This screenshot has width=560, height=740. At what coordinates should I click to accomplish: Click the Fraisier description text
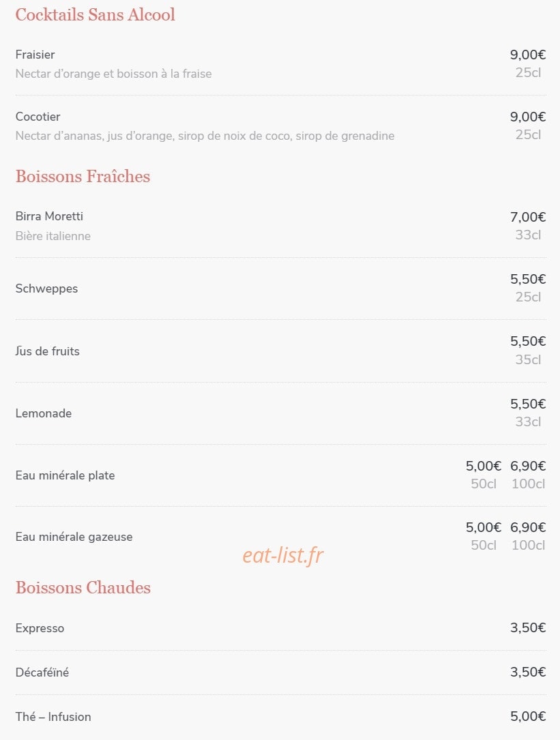click(113, 74)
